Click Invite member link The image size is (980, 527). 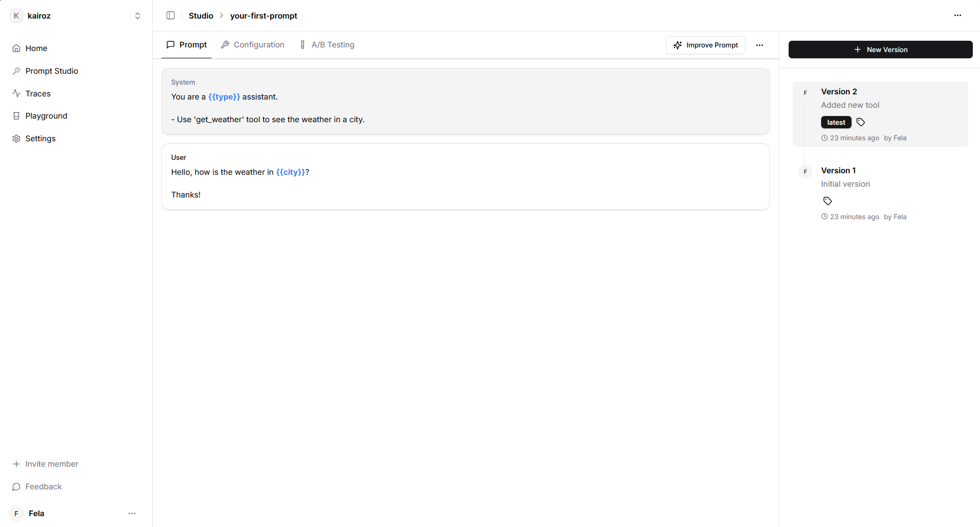(x=52, y=464)
